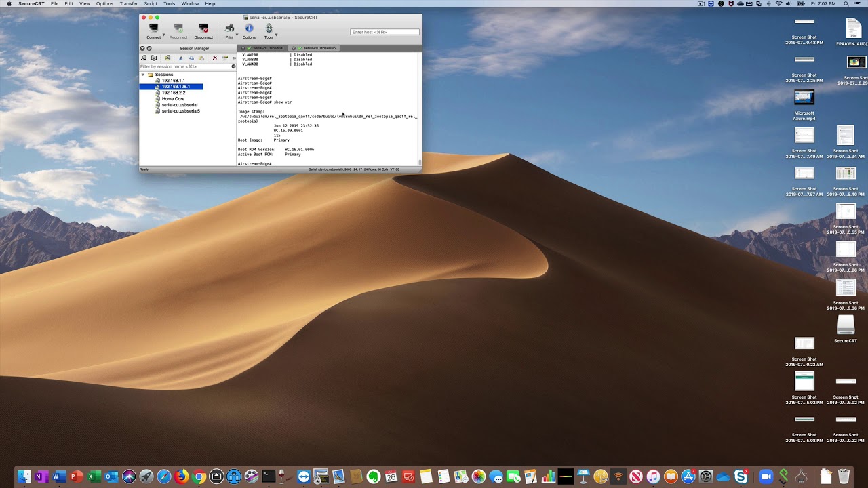Click the new session icon in Session Manager
Image resolution: width=868 pixels, height=488 pixels.
(167, 58)
